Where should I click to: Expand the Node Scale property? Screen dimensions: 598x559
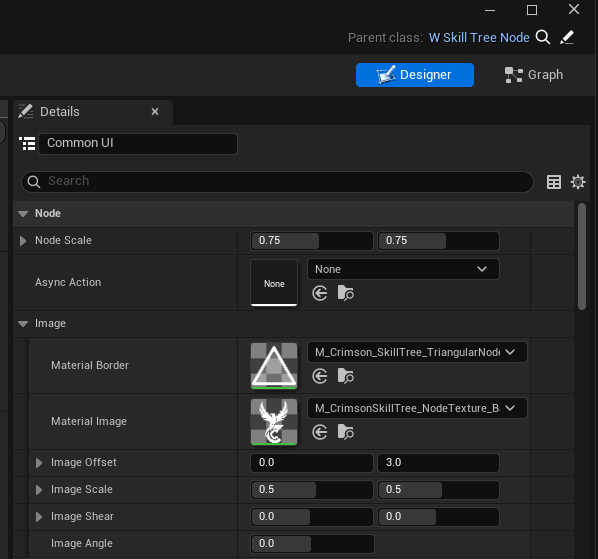pos(23,241)
